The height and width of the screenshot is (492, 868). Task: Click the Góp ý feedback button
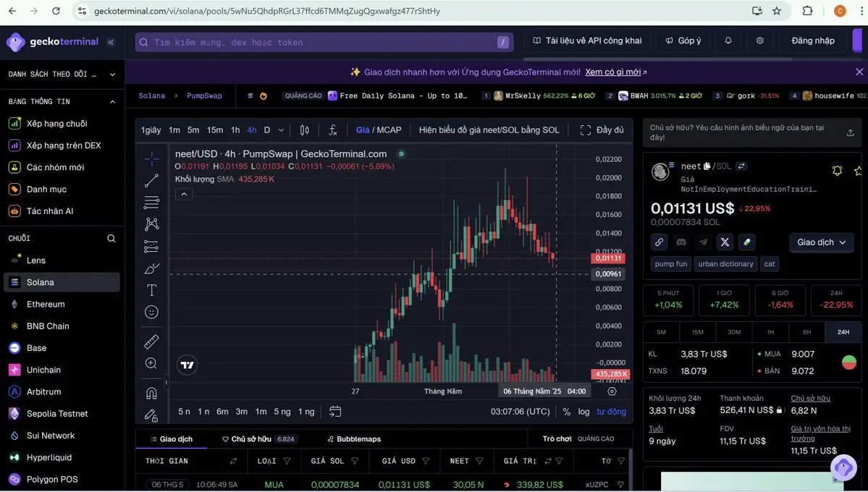click(x=683, y=41)
